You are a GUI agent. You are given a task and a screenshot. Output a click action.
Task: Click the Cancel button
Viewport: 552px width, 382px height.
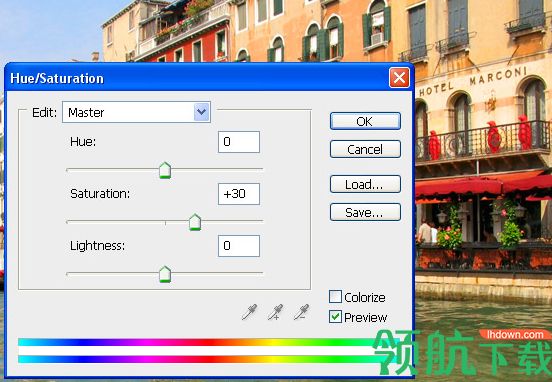point(365,149)
